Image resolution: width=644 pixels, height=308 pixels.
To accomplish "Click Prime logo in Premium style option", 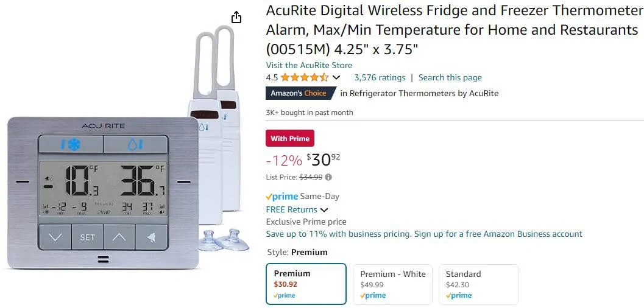I will [285, 295].
